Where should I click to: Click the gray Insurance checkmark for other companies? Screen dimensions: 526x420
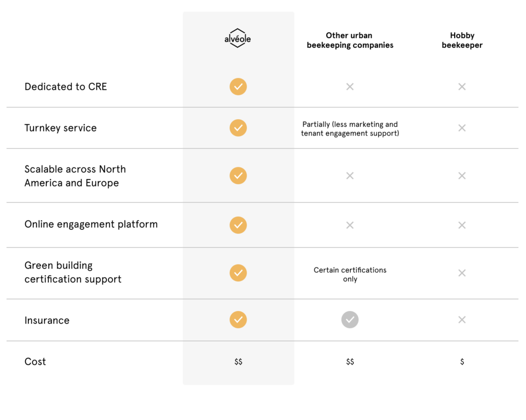pos(350,319)
